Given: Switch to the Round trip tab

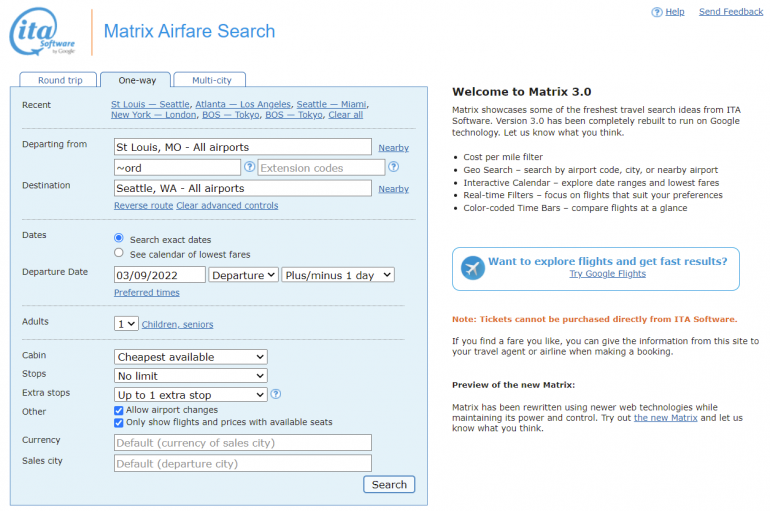Looking at the screenshot, I should click(59, 80).
